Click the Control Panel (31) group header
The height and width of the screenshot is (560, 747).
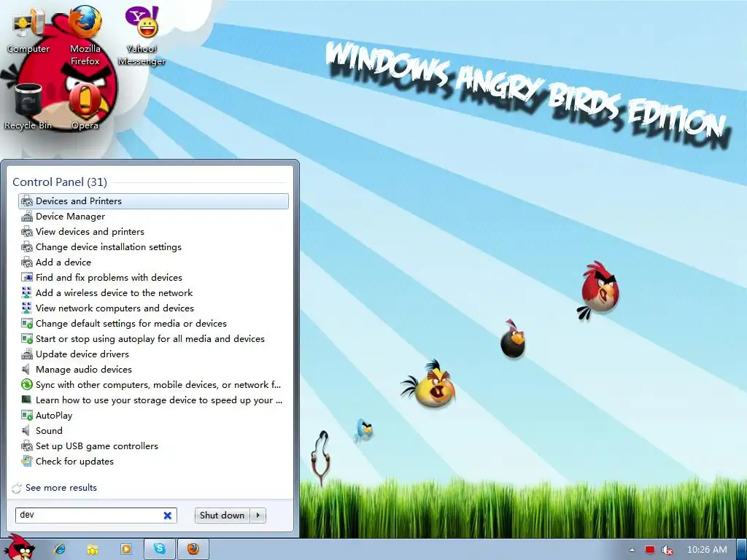60,182
